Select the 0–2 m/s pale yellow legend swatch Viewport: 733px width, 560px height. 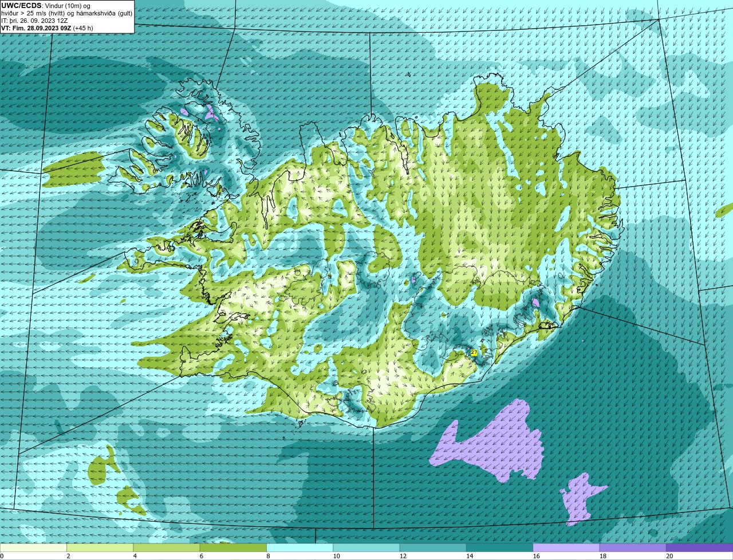33,547
